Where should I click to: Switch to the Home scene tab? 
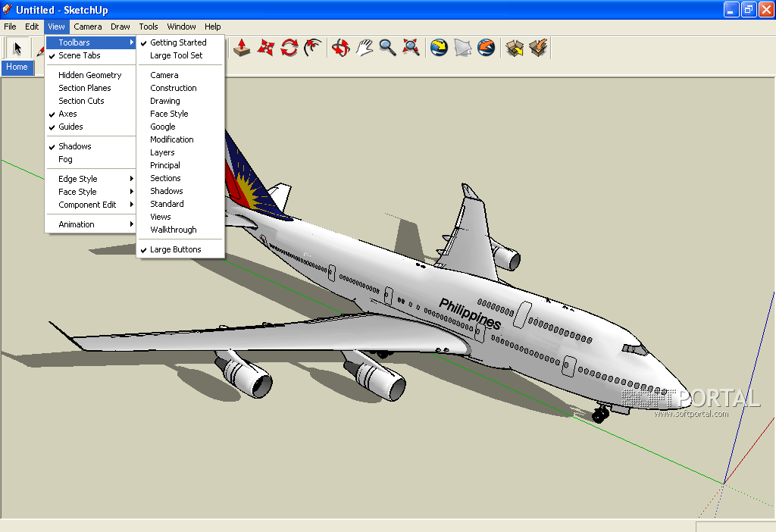(17, 67)
